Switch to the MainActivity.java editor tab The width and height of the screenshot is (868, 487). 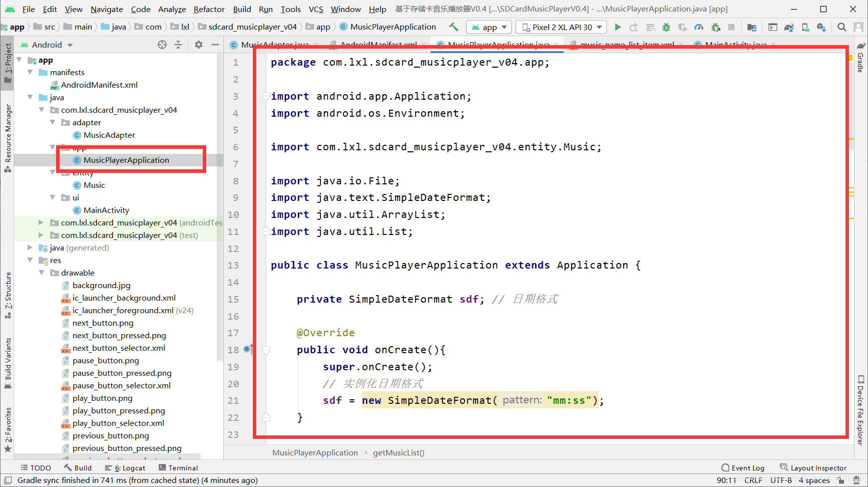(x=735, y=45)
